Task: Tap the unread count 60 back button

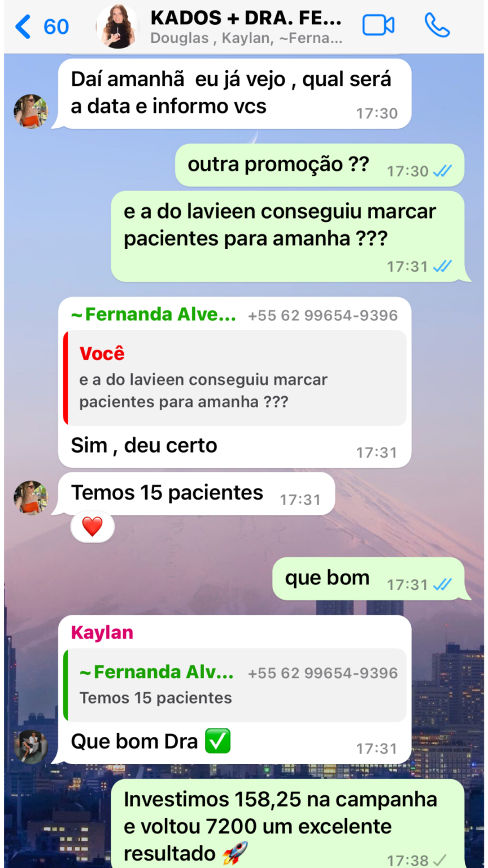Action: point(56,27)
